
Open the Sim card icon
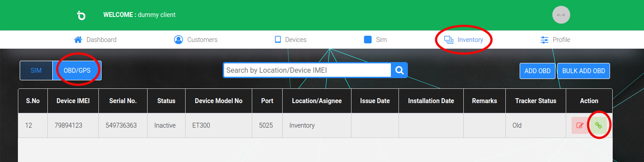(368, 40)
